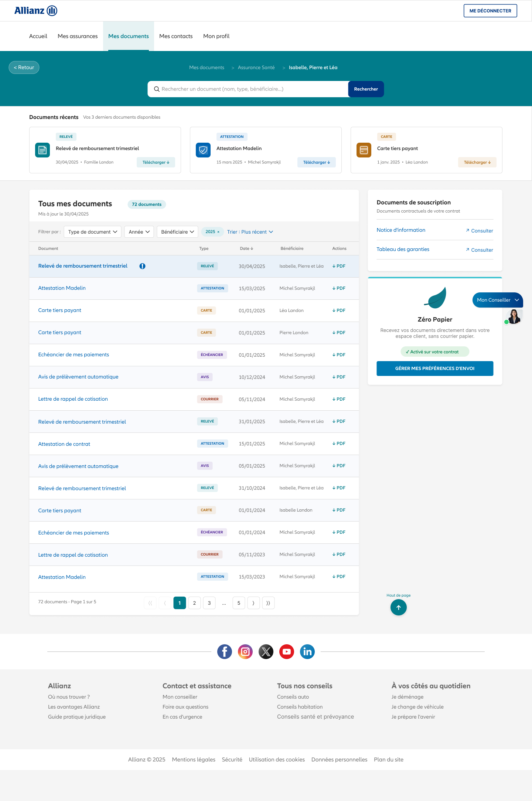Download the recent Relevé de remboursement card
The height and width of the screenshot is (801, 532).
(156, 162)
